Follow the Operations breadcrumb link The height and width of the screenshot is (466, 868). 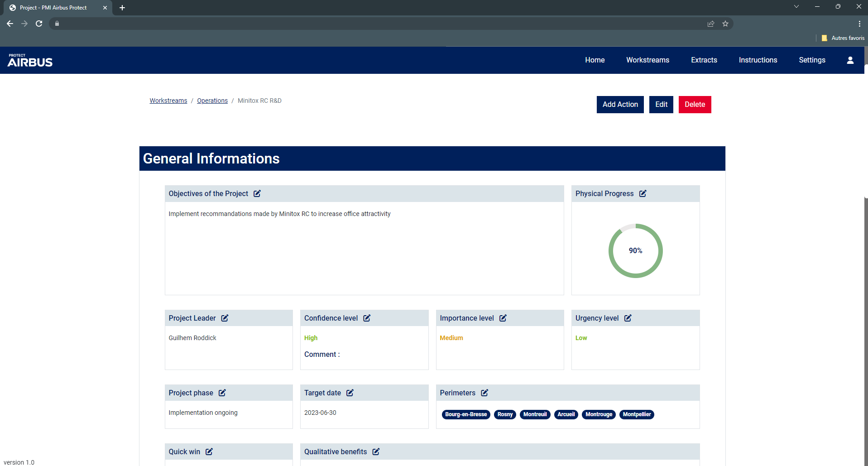point(212,101)
